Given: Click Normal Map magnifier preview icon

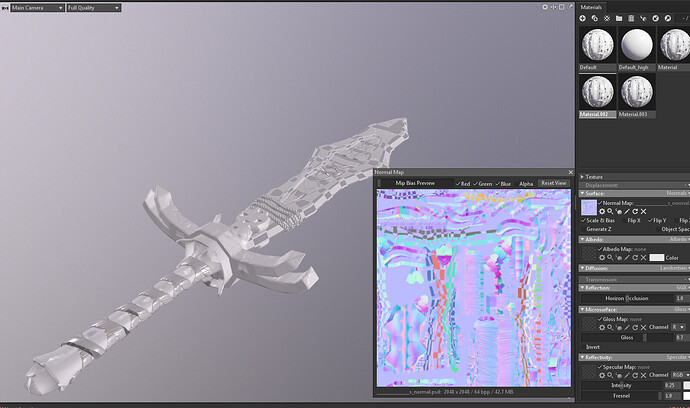Looking at the screenshot, I should [610, 211].
